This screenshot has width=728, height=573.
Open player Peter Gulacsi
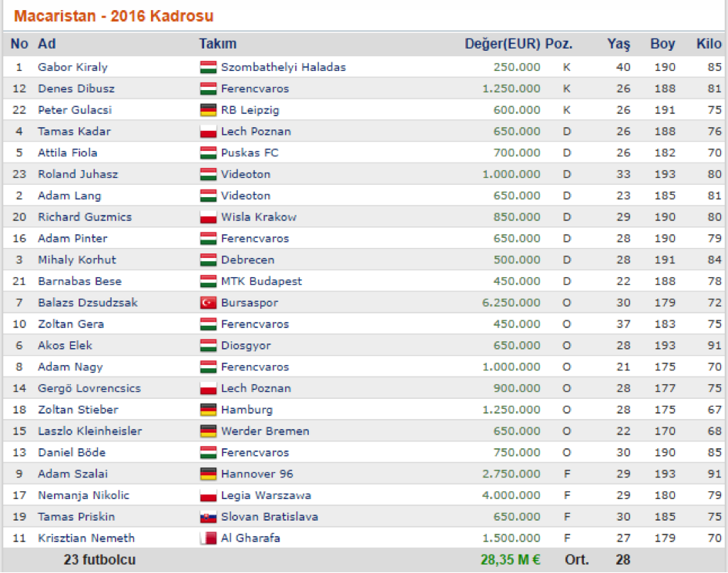pyautogui.click(x=75, y=110)
